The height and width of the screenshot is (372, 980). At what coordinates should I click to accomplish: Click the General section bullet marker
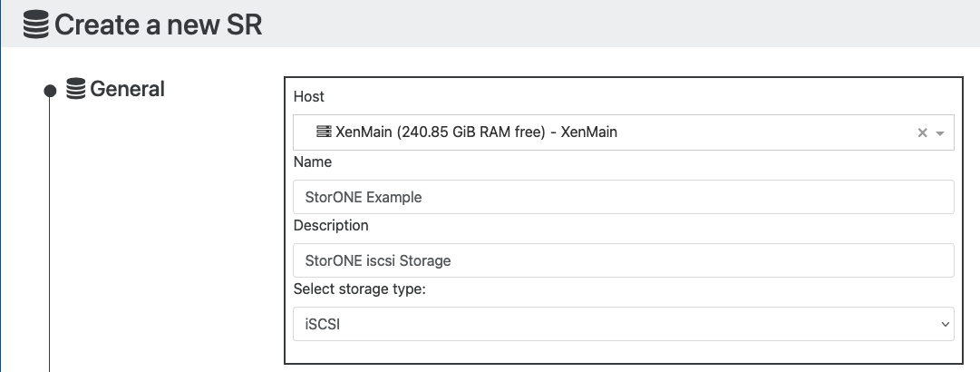click(50, 92)
